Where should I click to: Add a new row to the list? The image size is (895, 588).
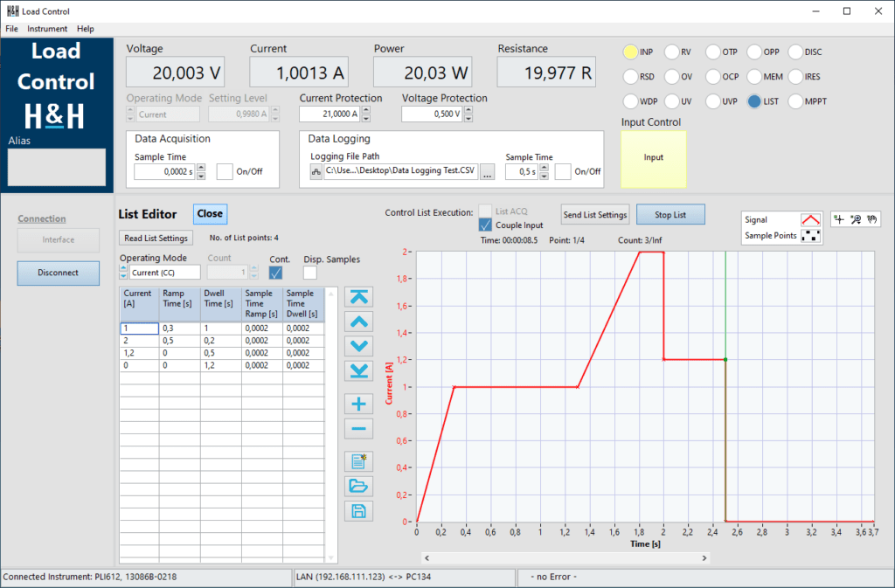point(359,404)
